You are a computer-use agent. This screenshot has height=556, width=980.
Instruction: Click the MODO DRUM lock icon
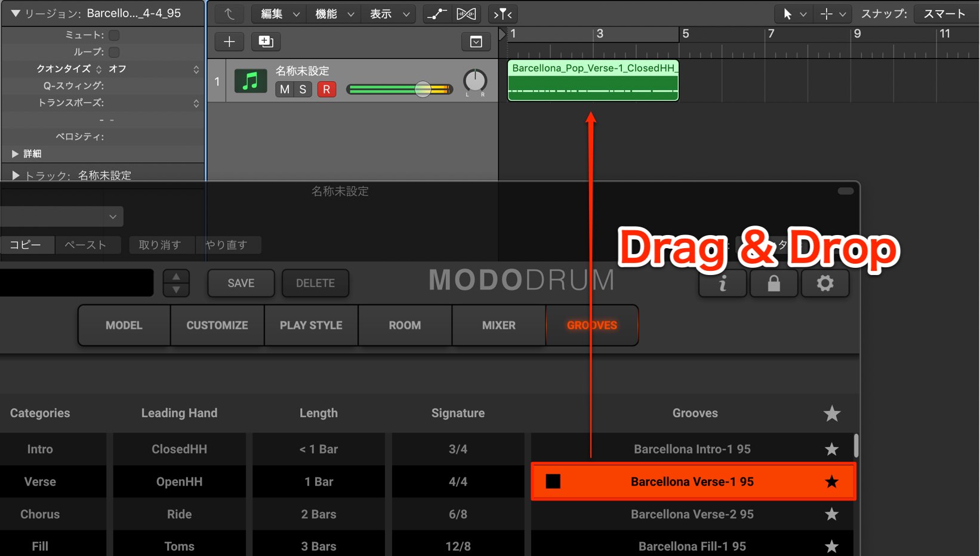point(773,283)
